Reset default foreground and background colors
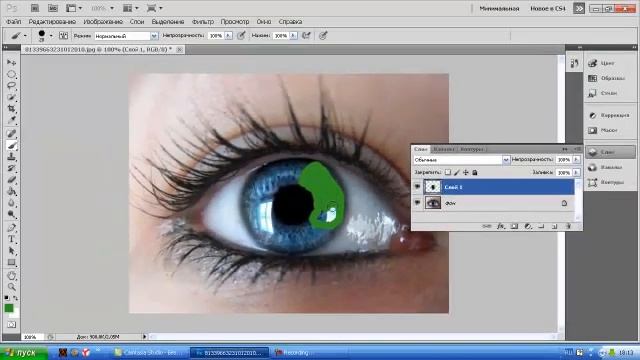 [7, 298]
